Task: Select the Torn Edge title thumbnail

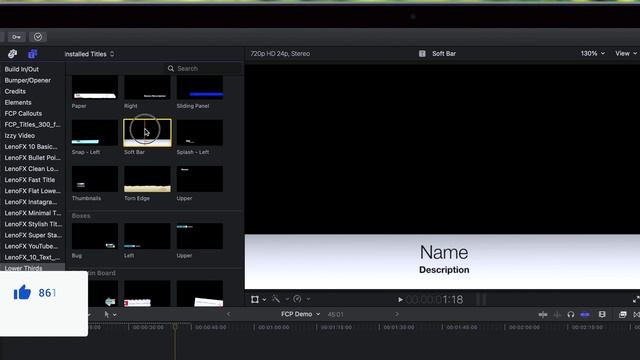Action: (x=147, y=179)
